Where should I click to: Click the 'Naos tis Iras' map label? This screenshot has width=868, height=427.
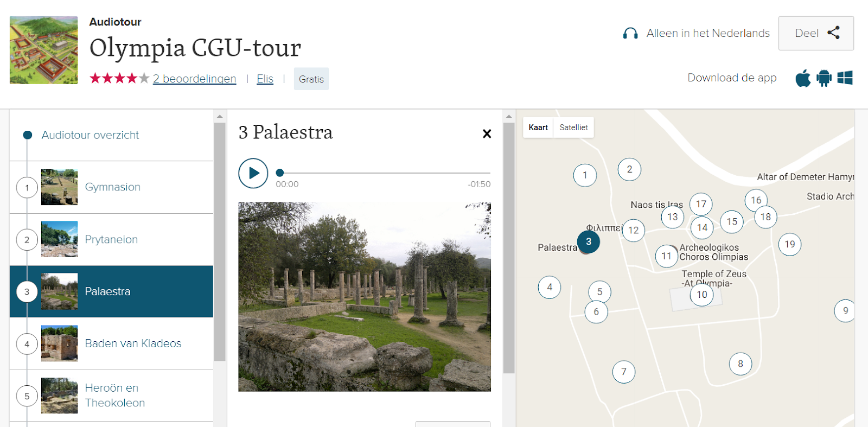coord(656,205)
